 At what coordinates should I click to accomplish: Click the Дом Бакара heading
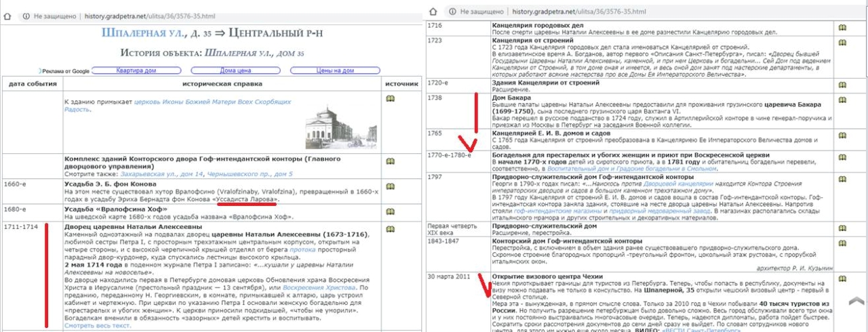pos(511,98)
